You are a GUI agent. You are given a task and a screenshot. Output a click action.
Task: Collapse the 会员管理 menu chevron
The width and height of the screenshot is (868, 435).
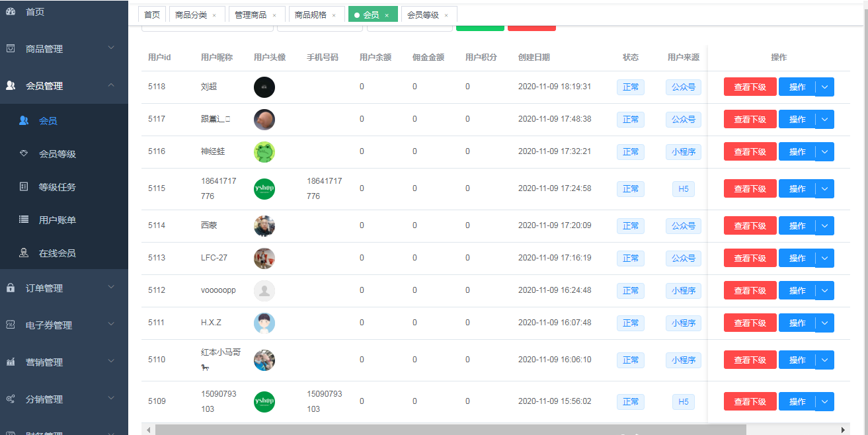point(111,85)
